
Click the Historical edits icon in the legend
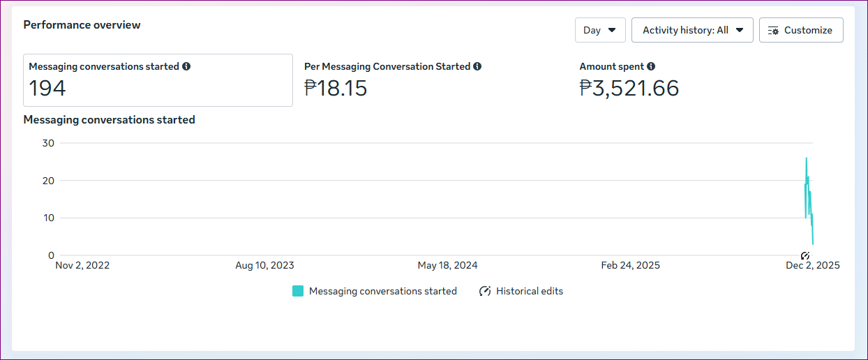pos(485,292)
